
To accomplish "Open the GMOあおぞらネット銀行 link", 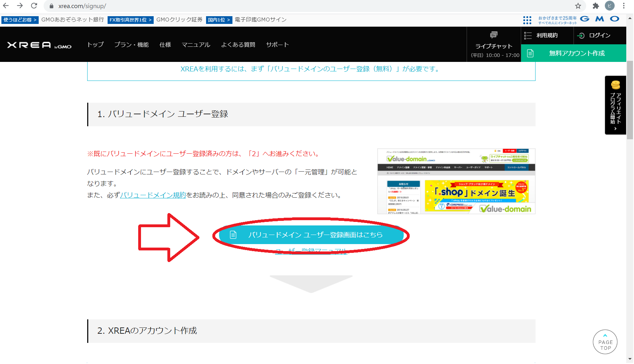I will coord(73,20).
